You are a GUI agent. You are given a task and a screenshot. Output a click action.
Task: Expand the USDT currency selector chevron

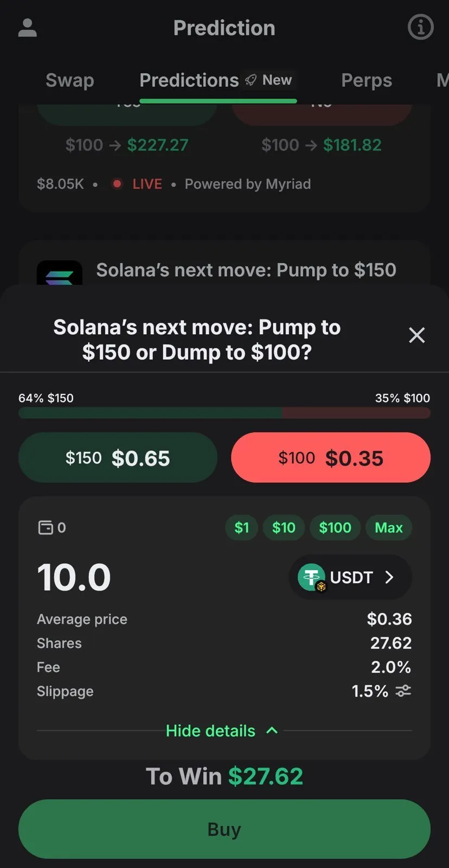389,577
